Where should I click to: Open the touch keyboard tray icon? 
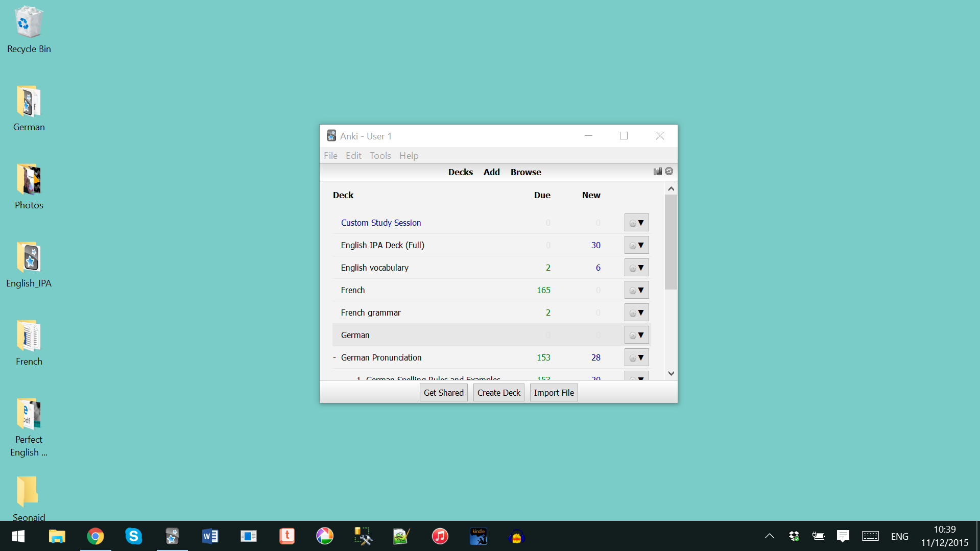point(870,536)
